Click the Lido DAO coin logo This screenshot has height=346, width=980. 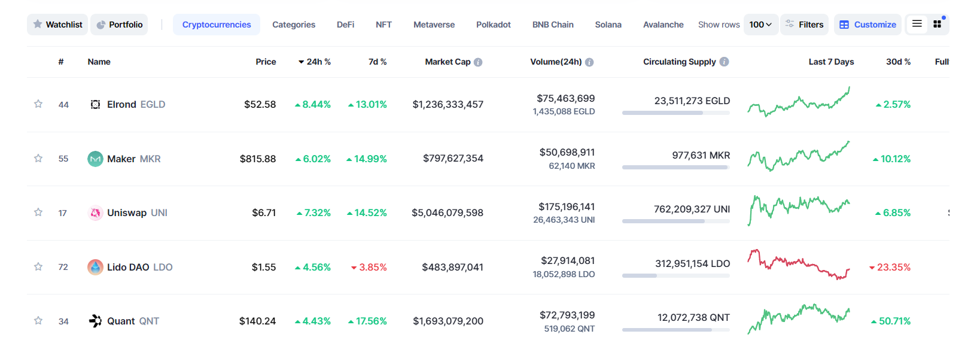[95, 267]
